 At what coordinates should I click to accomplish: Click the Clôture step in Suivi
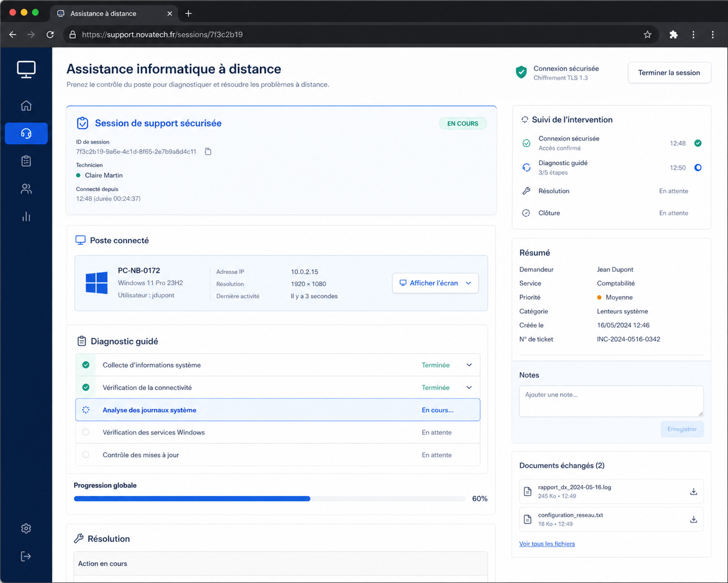tap(611, 213)
